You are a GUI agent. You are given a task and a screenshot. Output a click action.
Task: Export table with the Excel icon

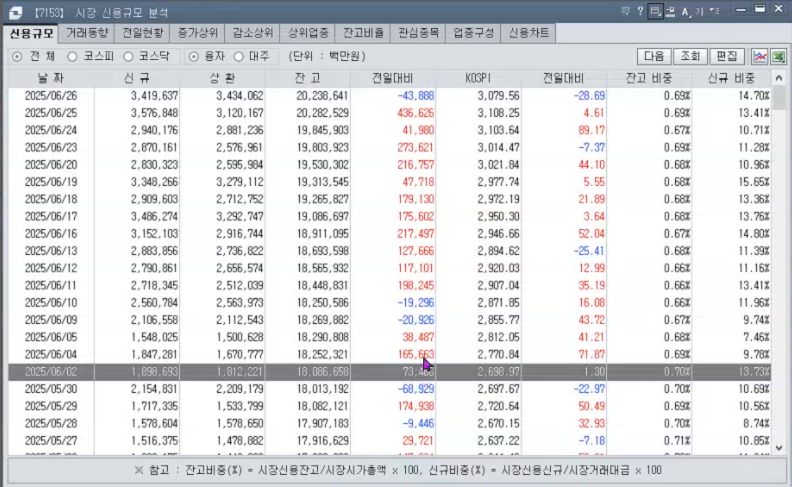point(778,56)
